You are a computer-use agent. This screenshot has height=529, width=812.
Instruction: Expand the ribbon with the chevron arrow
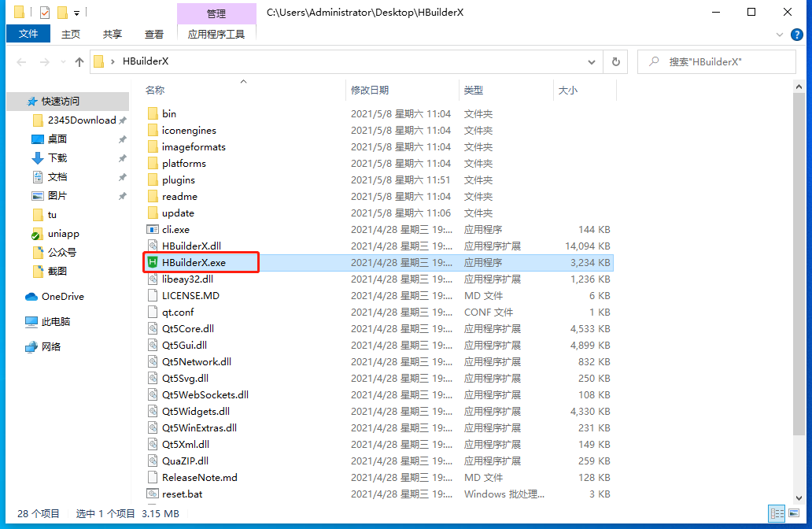point(780,35)
